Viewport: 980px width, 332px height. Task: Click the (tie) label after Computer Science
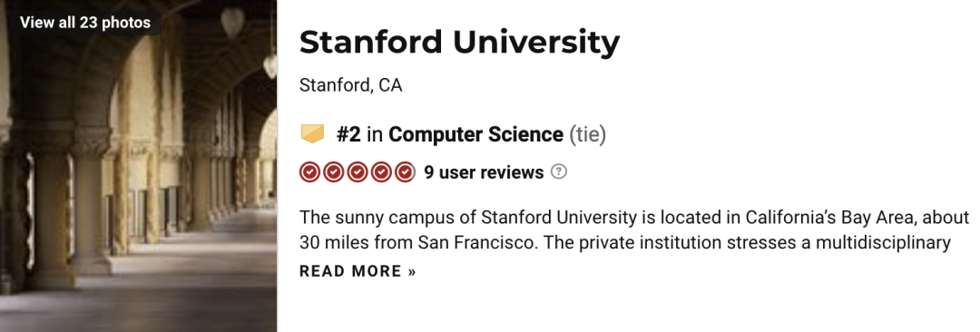click(587, 134)
